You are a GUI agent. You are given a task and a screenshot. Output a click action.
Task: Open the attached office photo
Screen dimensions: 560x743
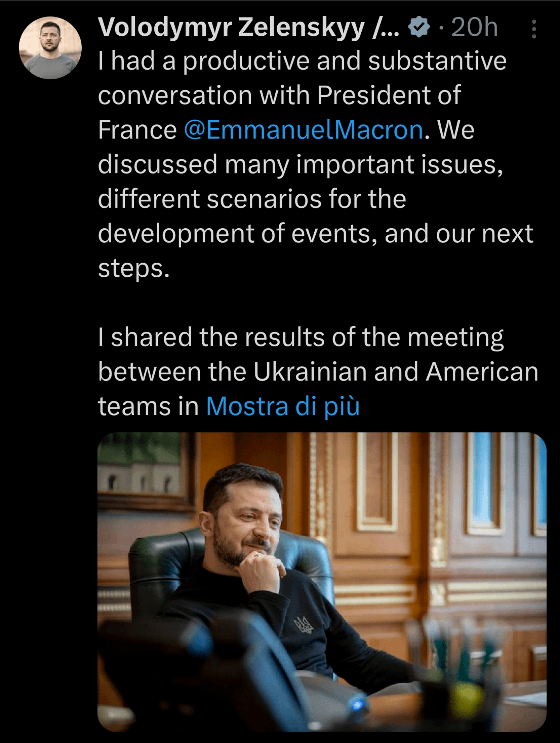coord(322,582)
